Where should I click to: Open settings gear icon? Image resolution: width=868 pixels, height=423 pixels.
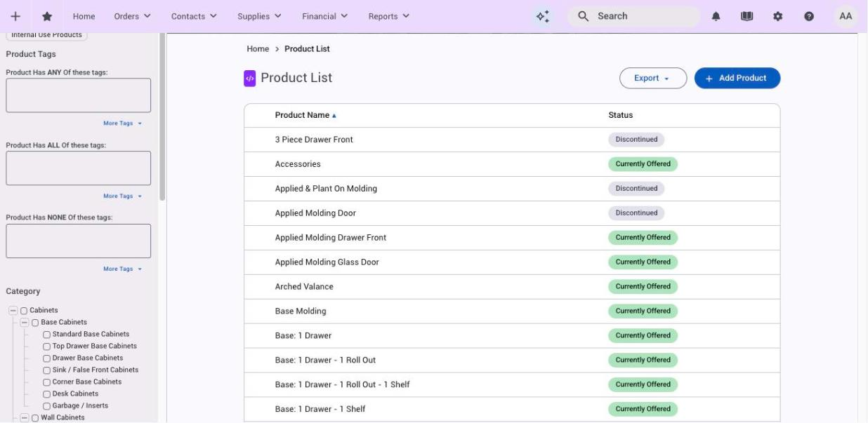coord(778,16)
